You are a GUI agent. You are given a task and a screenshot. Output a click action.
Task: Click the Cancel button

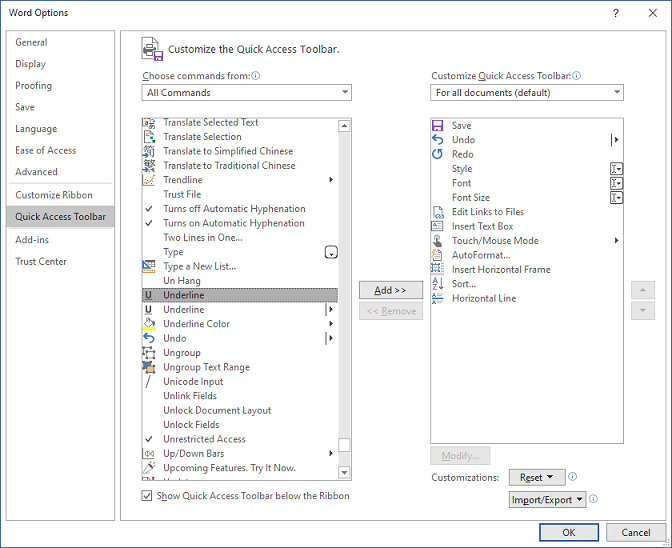[x=636, y=533]
